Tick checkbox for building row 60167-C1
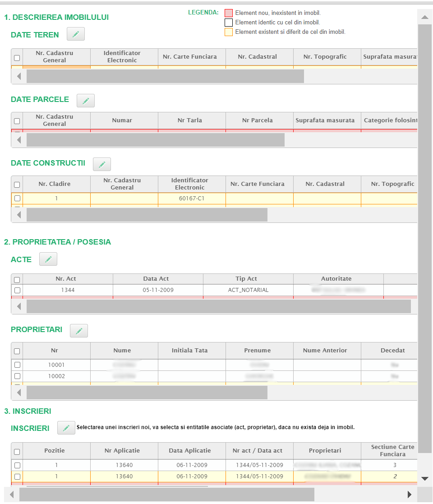Image resolution: width=433 pixels, height=504 pixels. coord(17,198)
